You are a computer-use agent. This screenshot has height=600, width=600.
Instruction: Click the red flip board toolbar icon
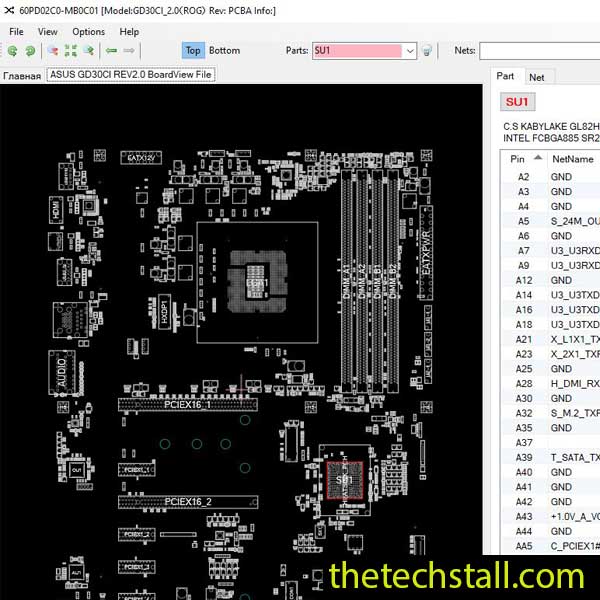tap(53, 51)
